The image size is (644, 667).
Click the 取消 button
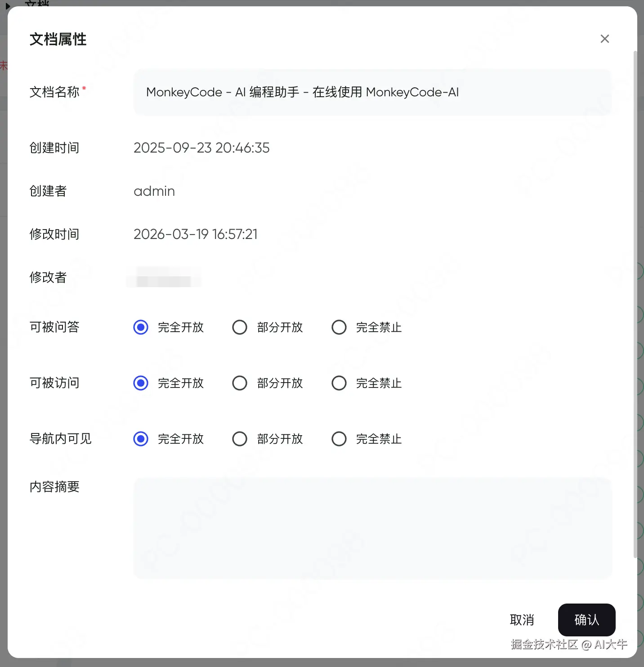click(522, 620)
